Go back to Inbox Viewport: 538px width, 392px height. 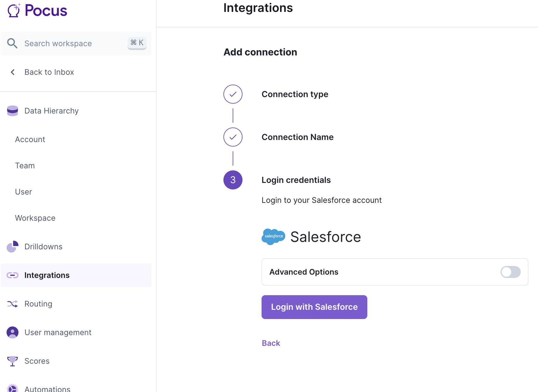[49, 72]
